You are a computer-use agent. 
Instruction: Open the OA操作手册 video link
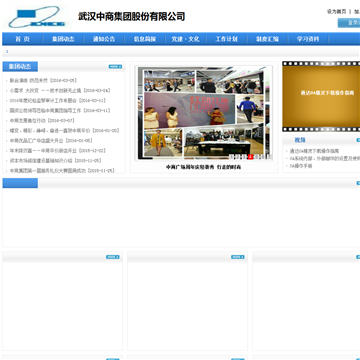301,166
